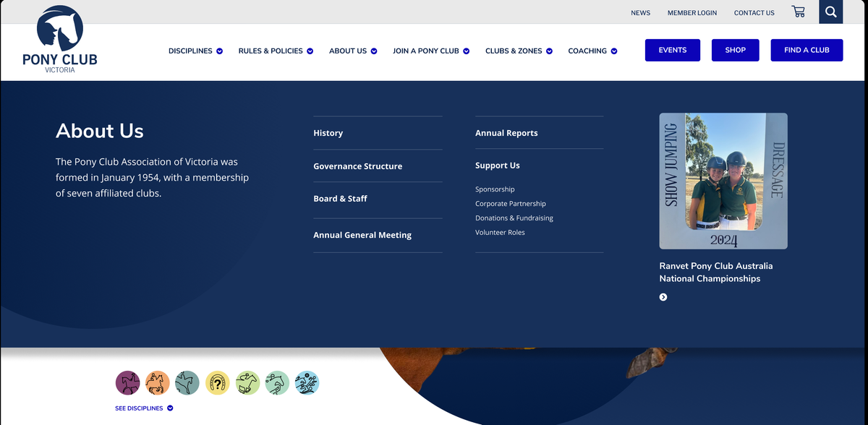Open search with the magnifier icon
Image resolution: width=868 pixels, height=425 pixels.
[830, 12]
